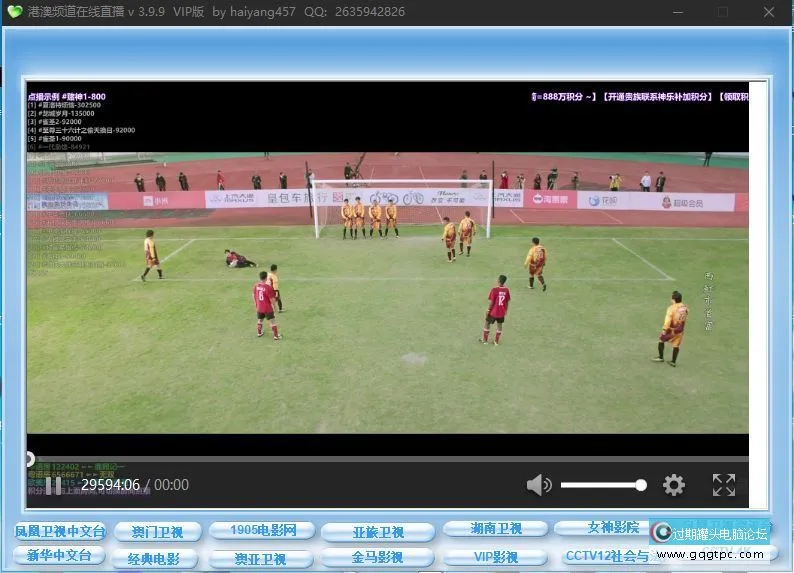Viewport: 794px width, 573px height.
Task: Open the 女神影院 channel
Action: pyautogui.click(x=612, y=527)
